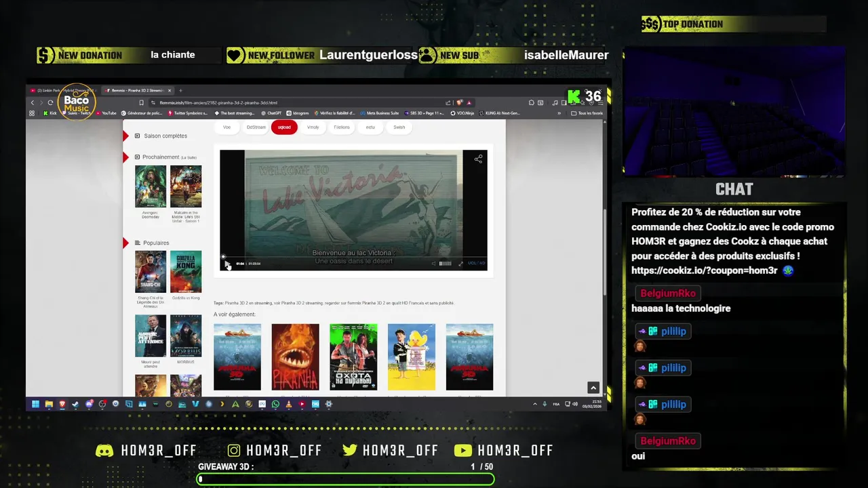Select the DdStream server tab
The width and height of the screenshot is (868, 488).
(x=256, y=127)
